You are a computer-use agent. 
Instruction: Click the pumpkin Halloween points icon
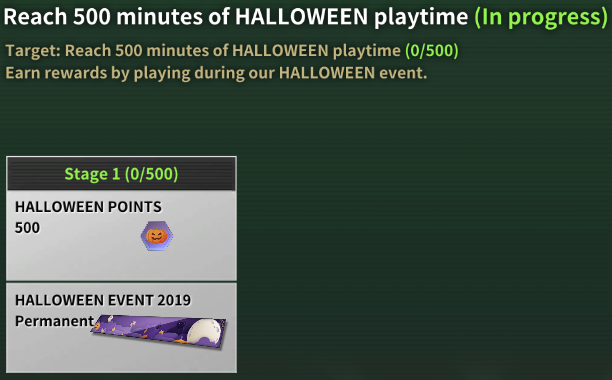(x=157, y=236)
